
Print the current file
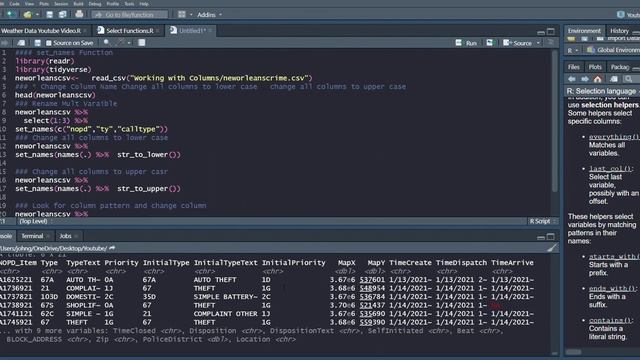click(x=79, y=14)
